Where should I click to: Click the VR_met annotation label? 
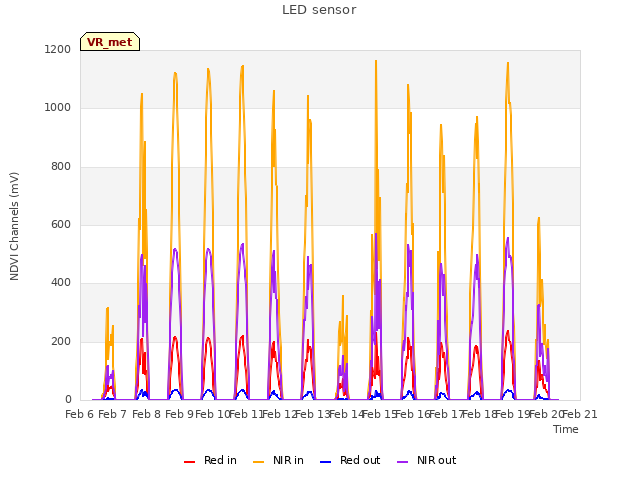[x=110, y=42]
